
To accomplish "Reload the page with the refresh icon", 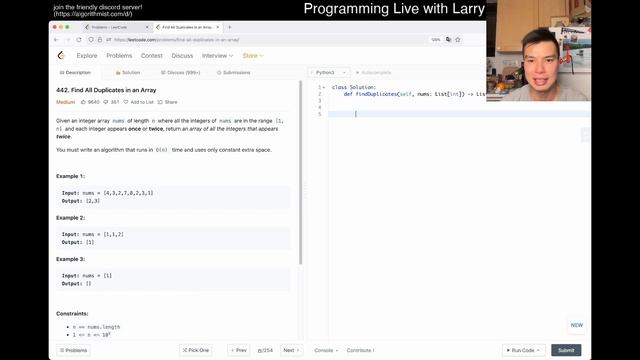I will 79,40.
